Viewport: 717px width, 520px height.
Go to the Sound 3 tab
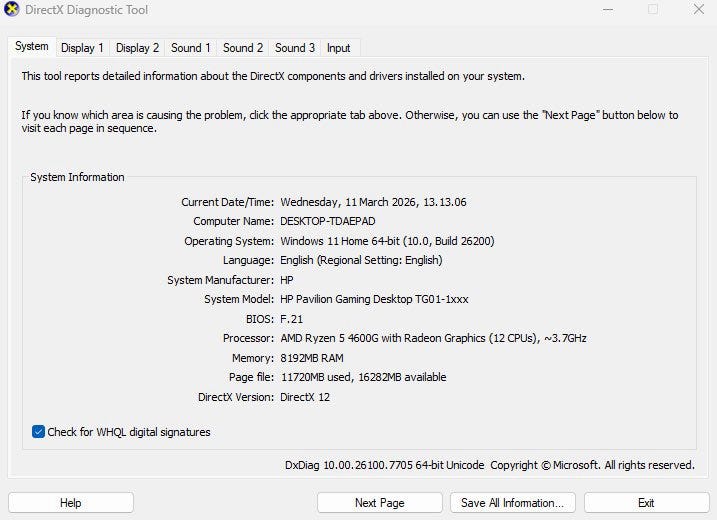click(295, 48)
